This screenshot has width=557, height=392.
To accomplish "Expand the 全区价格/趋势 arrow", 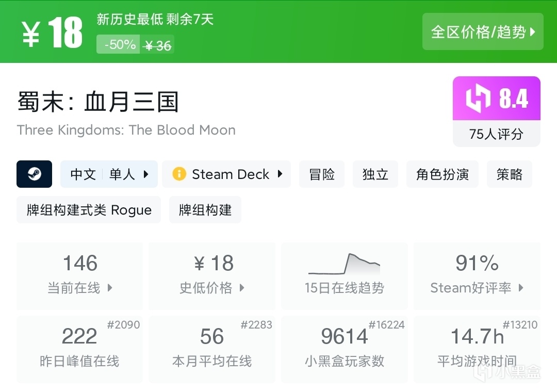I will (533, 32).
